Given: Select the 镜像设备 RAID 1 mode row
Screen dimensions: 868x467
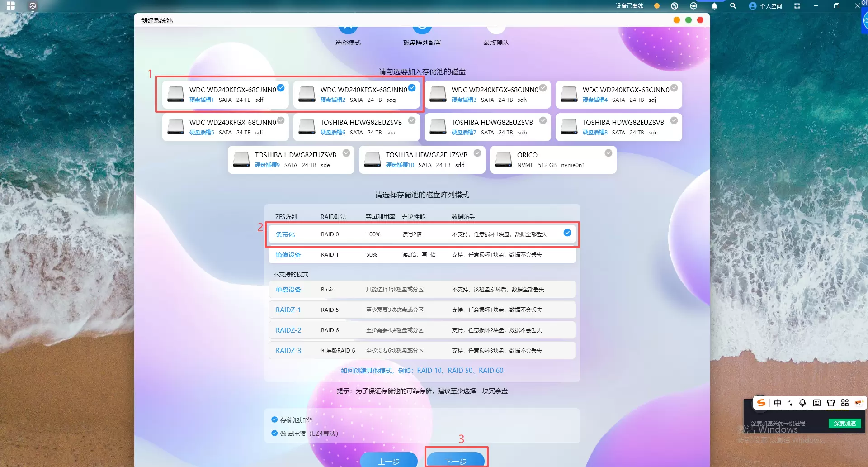Looking at the screenshot, I should (x=421, y=255).
